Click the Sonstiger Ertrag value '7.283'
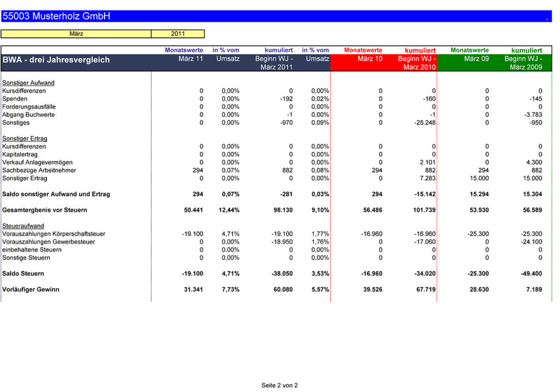560x392 pixels. [x=428, y=178]
